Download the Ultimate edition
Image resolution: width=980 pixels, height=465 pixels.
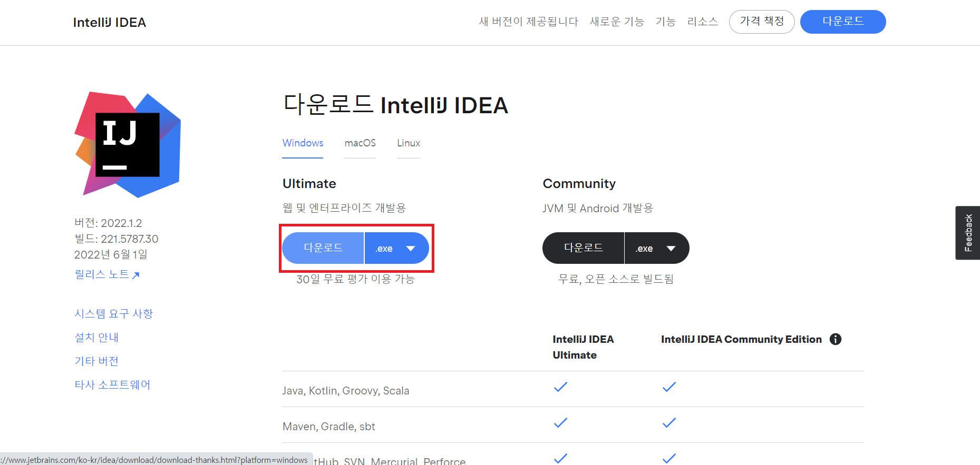coord(323,248)
